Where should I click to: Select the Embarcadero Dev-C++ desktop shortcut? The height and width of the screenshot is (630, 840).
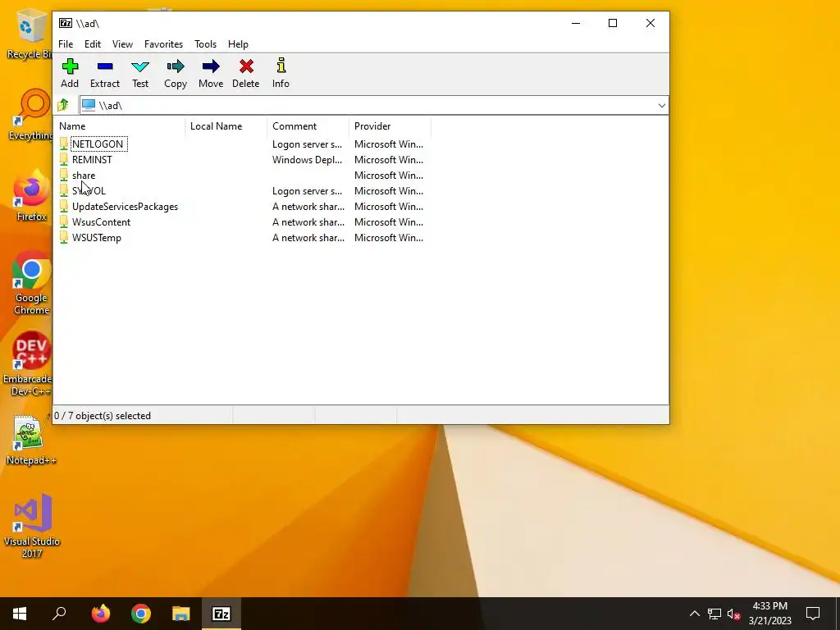pyautogui.click(x=28, y=364)
